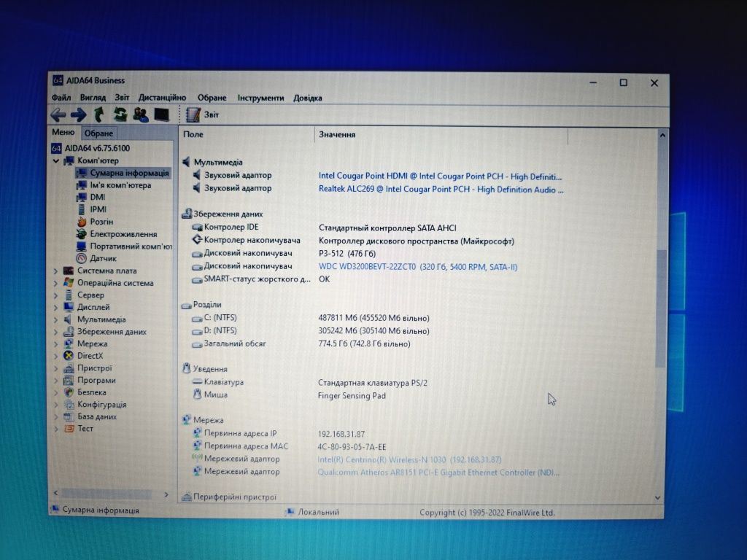Open the Звіт report button
Viewport: 747px width, 560px height.
click(x=203, y=114)
